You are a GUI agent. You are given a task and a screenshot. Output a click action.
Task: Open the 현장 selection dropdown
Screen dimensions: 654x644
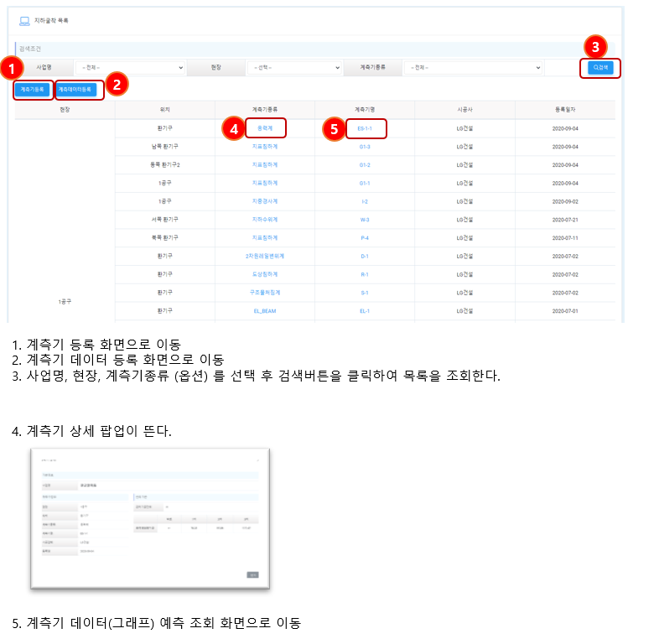tap(294, 68)
